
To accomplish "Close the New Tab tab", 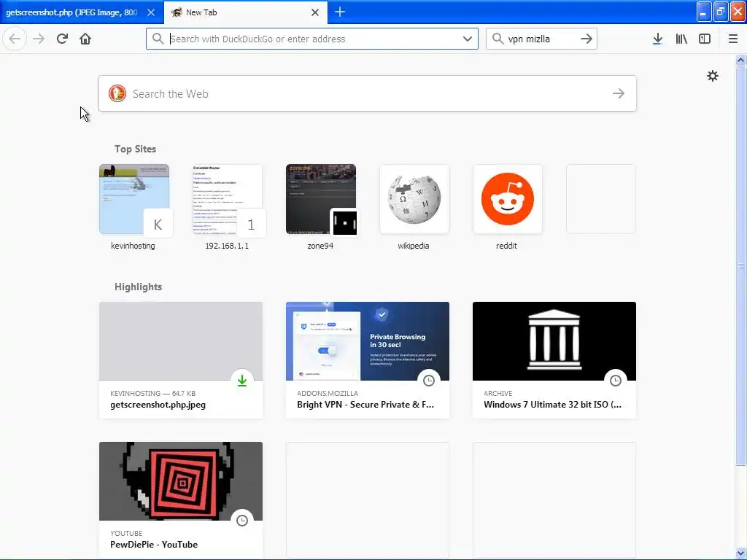I will coord(315,12).
